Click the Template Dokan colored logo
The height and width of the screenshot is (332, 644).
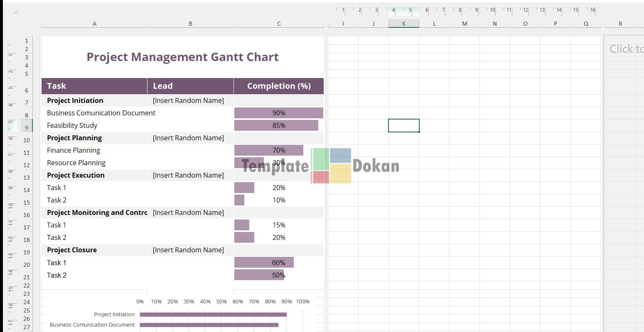331,166
